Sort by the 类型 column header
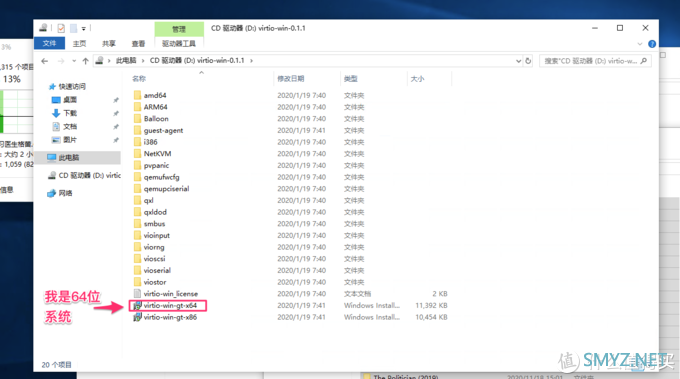This screenshot has height=379, width=680. point(350,78)
